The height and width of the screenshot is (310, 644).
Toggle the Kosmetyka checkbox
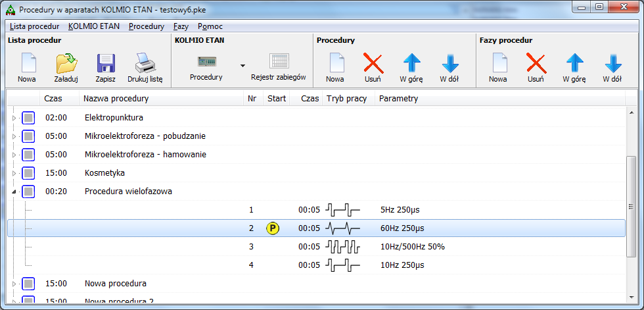(x=28, y=173)
